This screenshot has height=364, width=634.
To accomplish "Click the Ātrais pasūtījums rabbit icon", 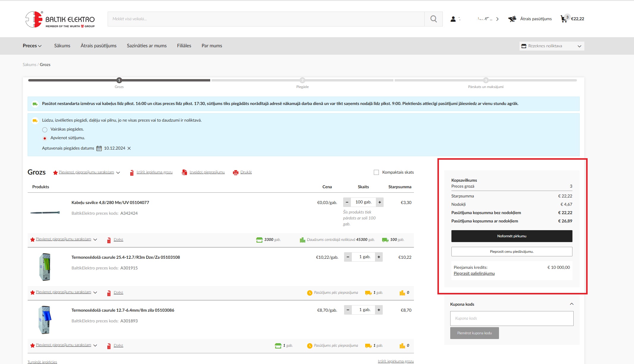I will tap(512, 19).
